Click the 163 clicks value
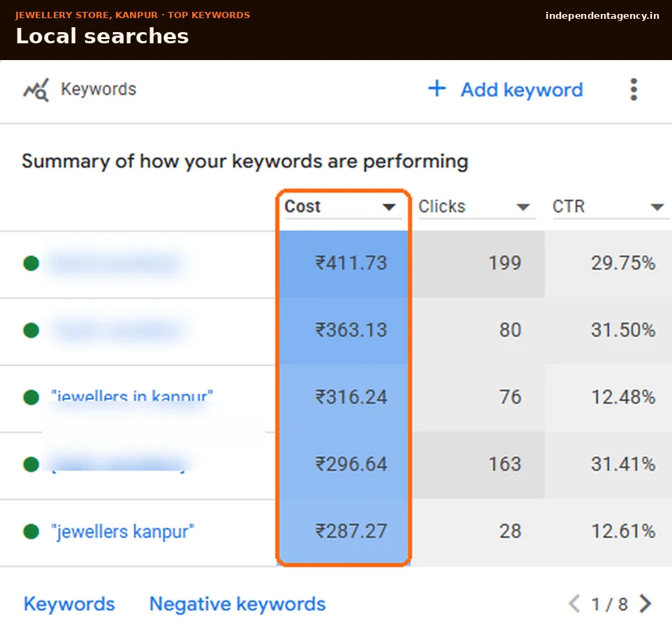The width and height of the screenshot is (672, 630). click(x=505, y=464)
